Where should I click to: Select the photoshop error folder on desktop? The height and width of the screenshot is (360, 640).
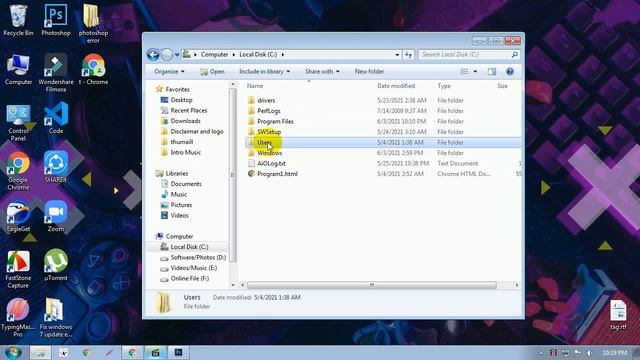click(93, 24)
